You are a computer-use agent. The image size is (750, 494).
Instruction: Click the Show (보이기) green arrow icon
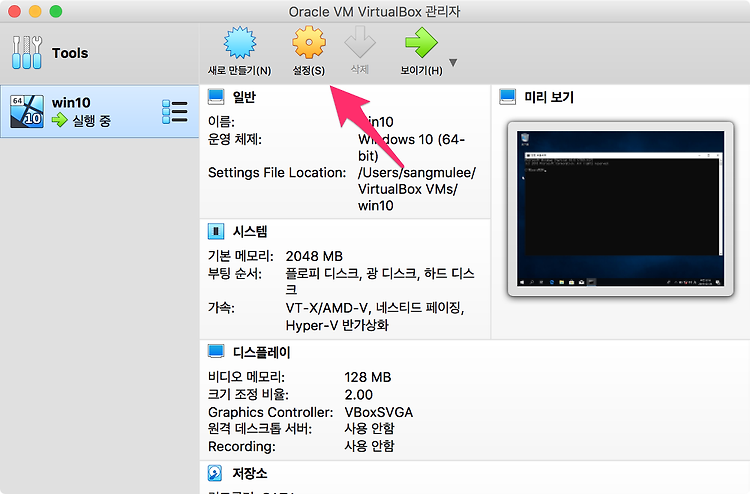pyautogui.click(x=421, y=43)
